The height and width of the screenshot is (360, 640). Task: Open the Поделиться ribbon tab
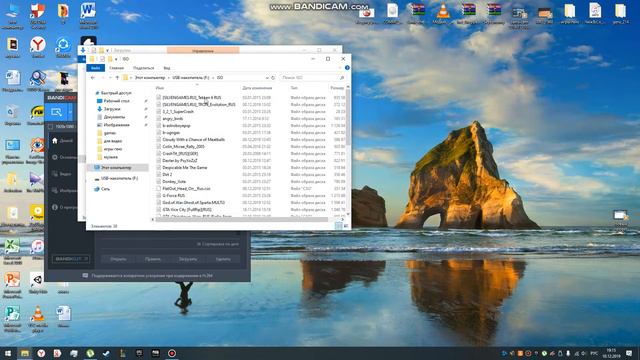(144, 68)
